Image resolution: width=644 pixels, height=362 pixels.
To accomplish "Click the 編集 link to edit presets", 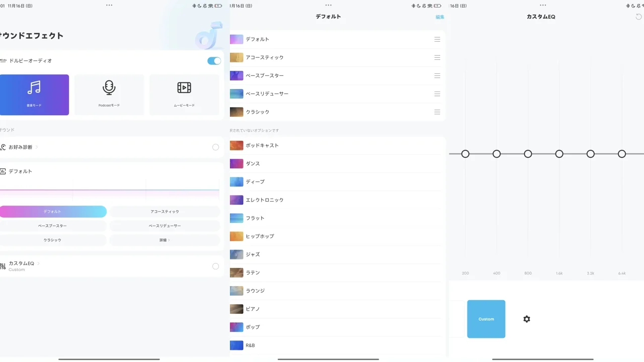I will coord(439,17).
